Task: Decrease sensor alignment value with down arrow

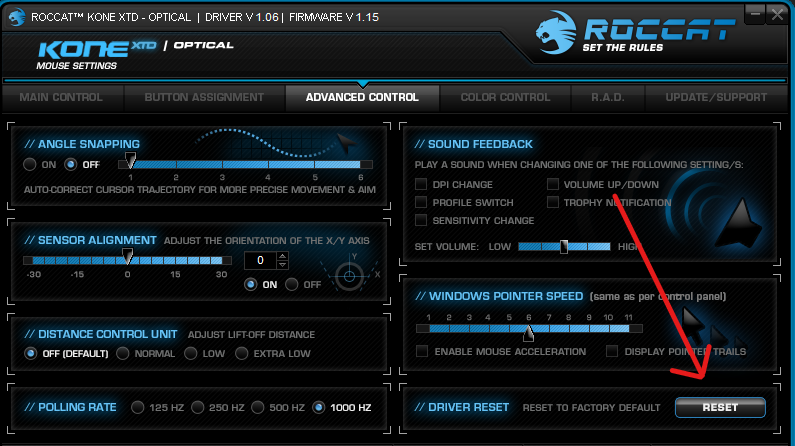Action: pos(283,265)
